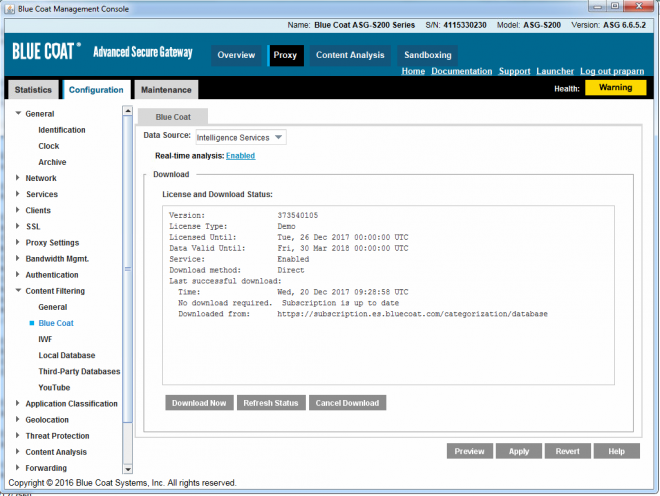This screenshot has width=660, height=496.
Task: Collapse the Content Filtering section
Action: (18, 291)
